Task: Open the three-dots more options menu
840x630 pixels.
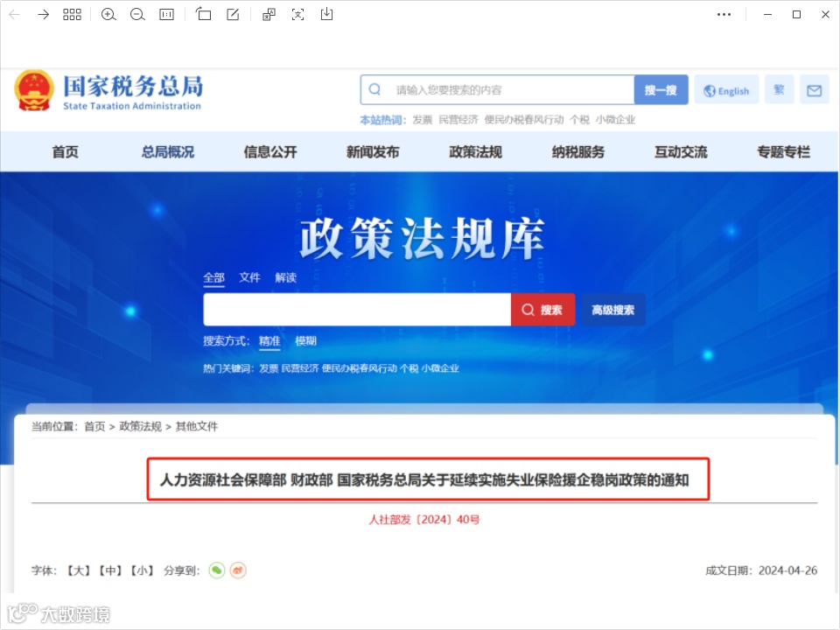Action: 724,15
